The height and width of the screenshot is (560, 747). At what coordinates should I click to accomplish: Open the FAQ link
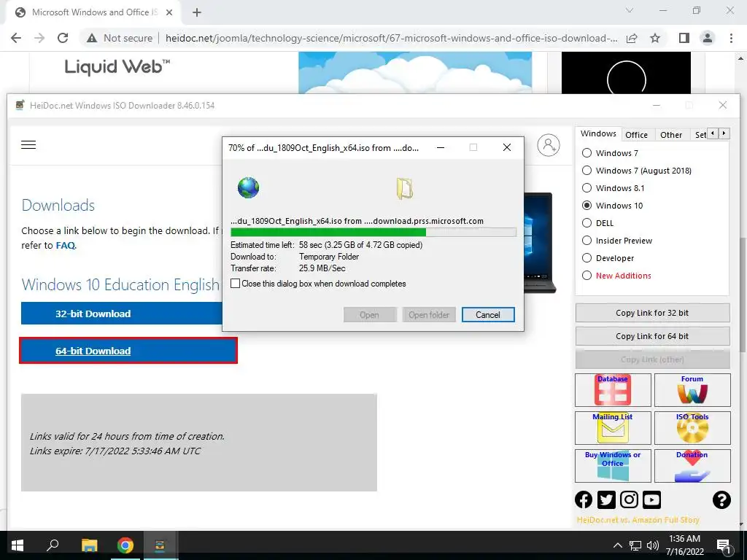tap(65, 245)
